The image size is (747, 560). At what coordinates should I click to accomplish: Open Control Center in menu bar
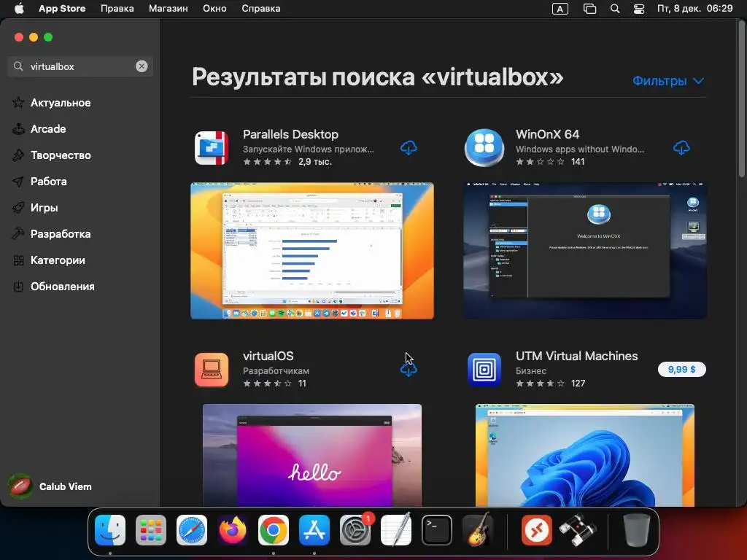coord(638,9)
